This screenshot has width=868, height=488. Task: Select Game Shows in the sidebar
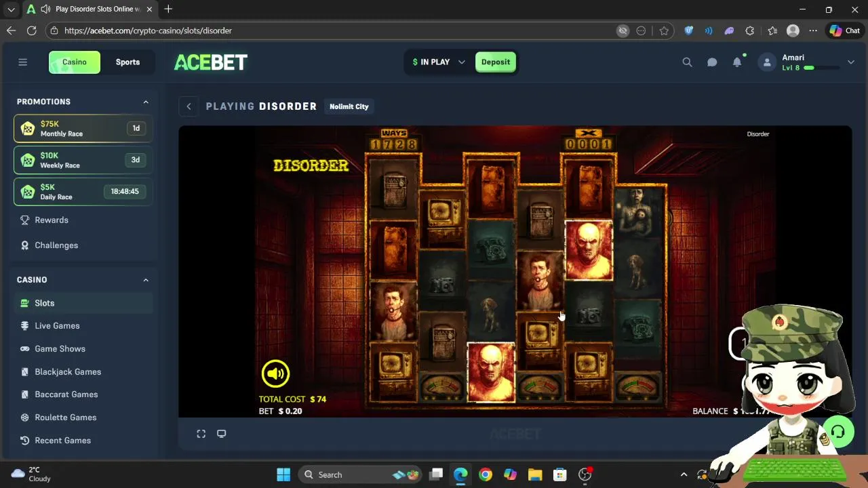point(60,349)
